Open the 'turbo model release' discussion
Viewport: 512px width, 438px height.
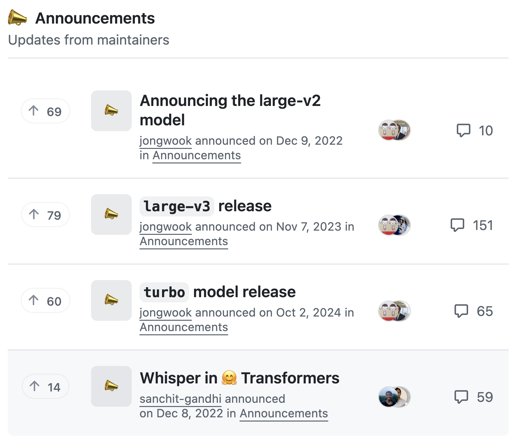[218, 292]
